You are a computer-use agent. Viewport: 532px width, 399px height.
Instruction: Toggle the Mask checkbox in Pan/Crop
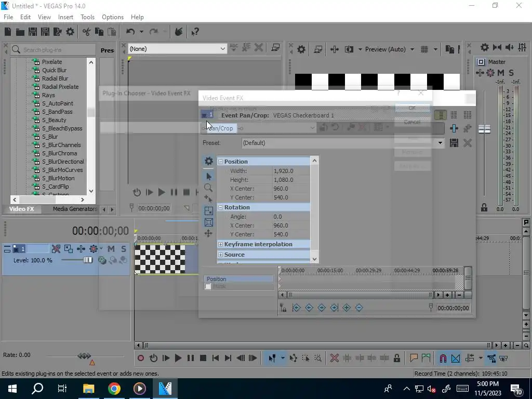(208, 286)
